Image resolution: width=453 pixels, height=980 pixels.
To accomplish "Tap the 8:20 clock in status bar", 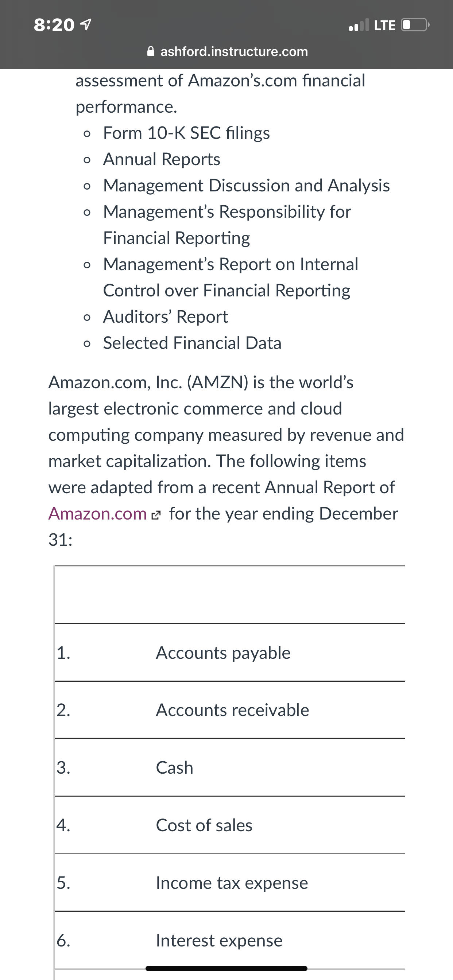I will tap(54, 25).
